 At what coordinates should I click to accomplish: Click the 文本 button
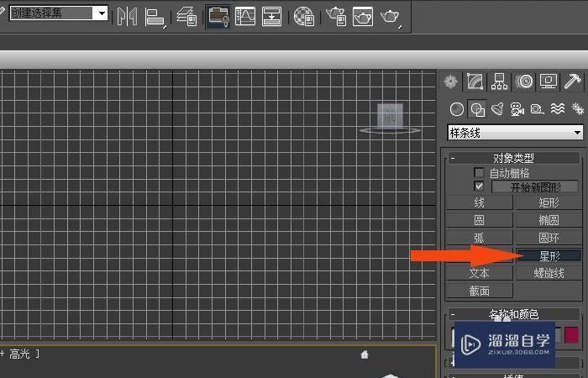click(480, 273)
